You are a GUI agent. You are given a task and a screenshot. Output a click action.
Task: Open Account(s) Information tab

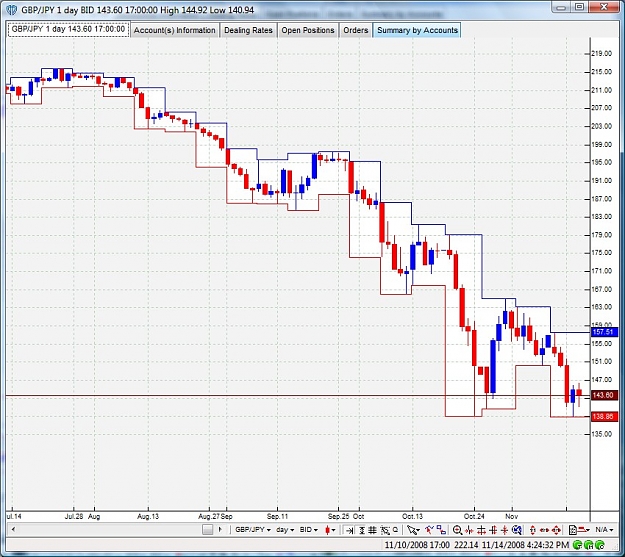pyautogui.click(x=174, y=30)
